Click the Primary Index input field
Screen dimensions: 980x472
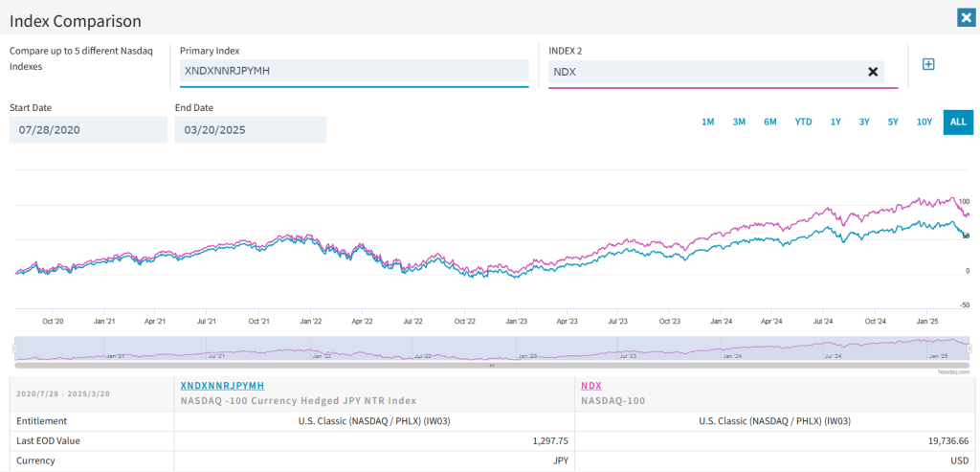(x=353, y=71)
